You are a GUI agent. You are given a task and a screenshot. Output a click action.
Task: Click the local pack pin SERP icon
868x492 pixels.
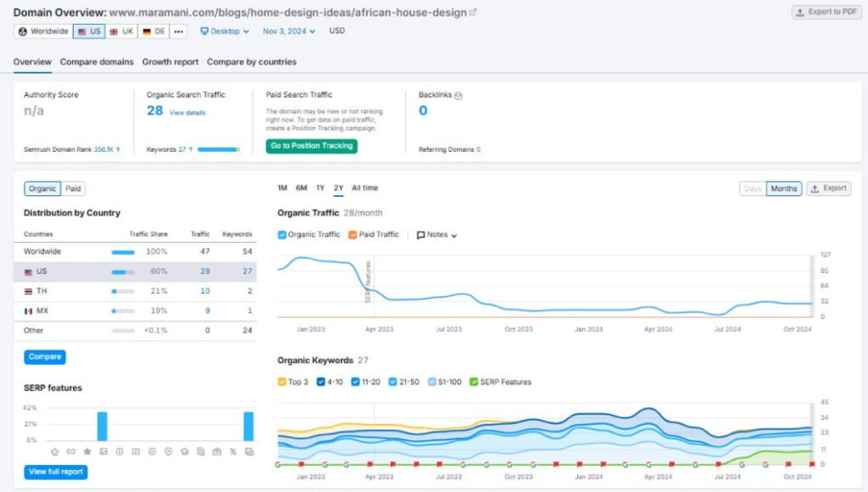(168, 451)
